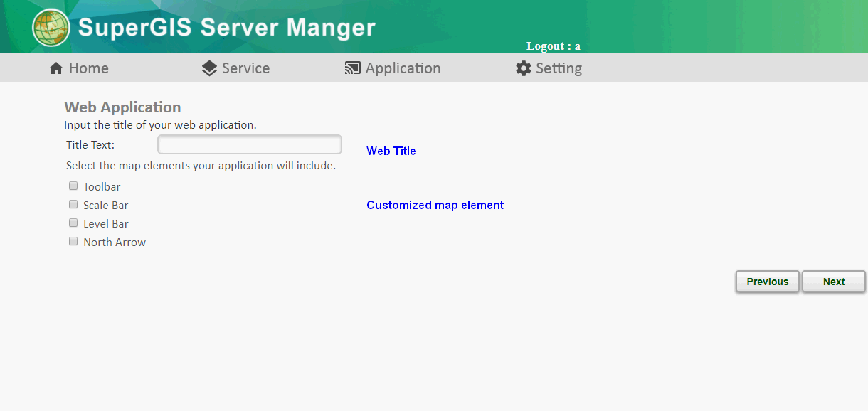Screen dimensions: 868x411
Task: Select the Setting menu item
Action: (x=549, y=68)
